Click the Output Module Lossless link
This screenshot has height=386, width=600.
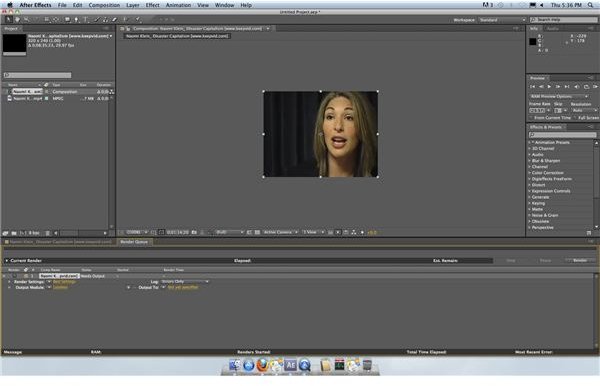point(60,287)
